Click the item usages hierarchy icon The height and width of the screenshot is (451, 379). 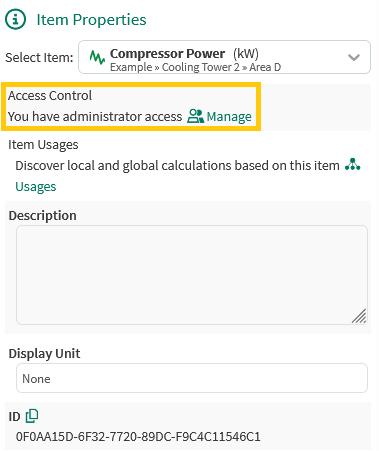click(353, 164)
